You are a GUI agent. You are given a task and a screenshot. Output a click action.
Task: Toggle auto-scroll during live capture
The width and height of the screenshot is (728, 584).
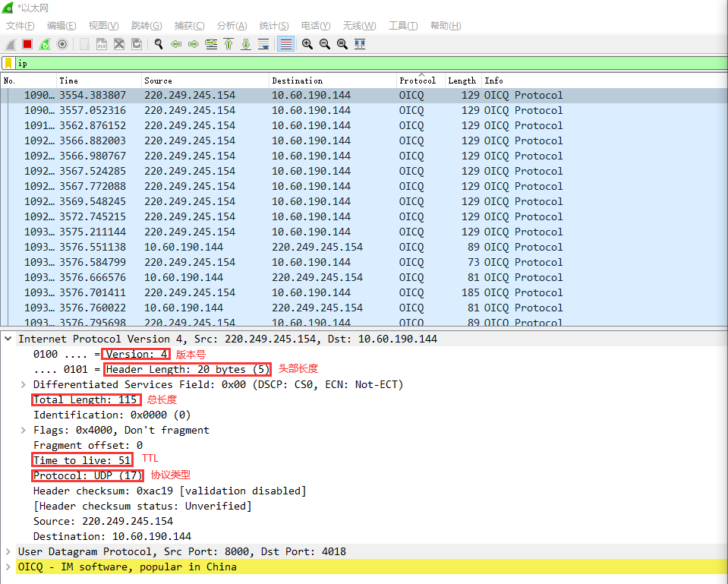[263, 44]
